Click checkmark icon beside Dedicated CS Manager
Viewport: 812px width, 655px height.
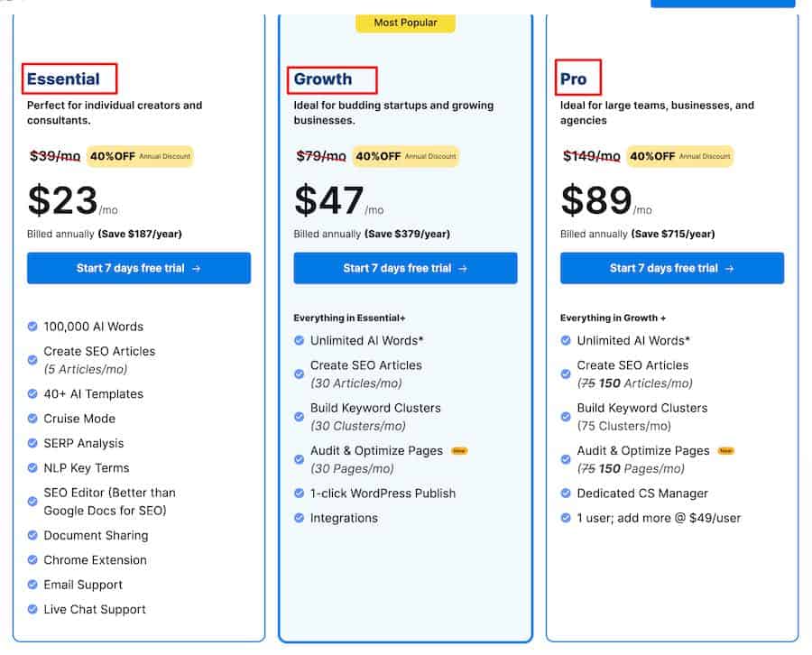point(566,493)
